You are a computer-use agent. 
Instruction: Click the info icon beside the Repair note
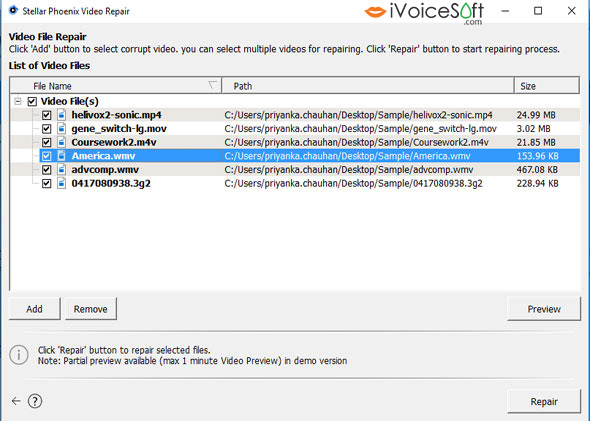coord(18,355)
